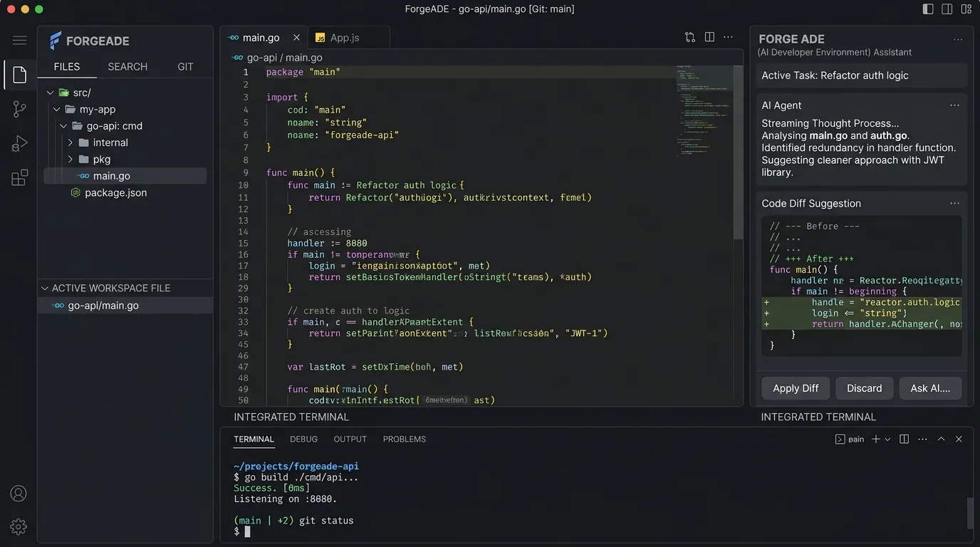
Task: Close the main.go editor tab
Action: pyautogui.click(x=296, y=38)
